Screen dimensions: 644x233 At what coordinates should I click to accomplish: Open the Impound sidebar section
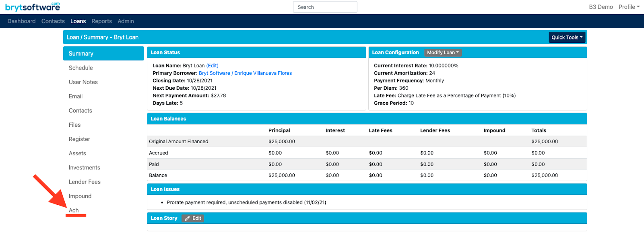pyautogui.click(x=80, y=196)
